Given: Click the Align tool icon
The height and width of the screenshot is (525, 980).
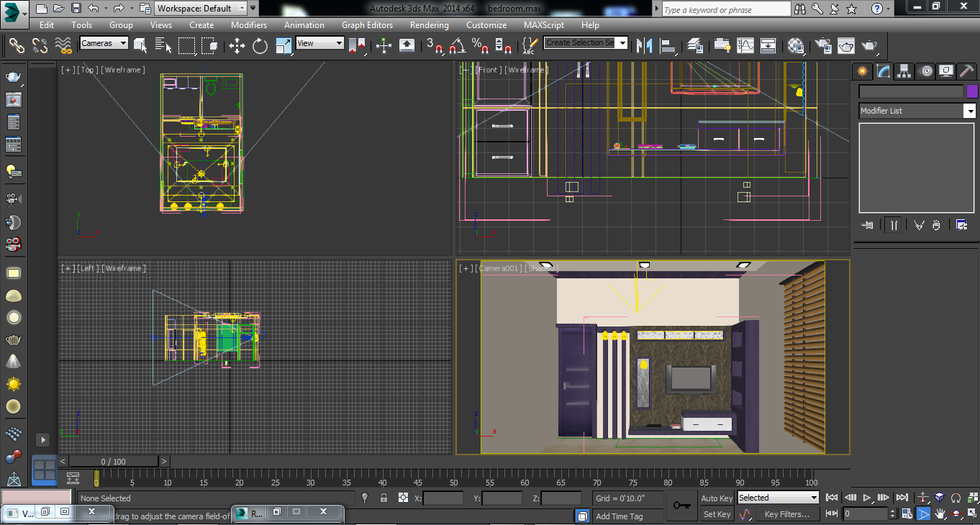Looking at the screenshot, I should coord(668,46).
